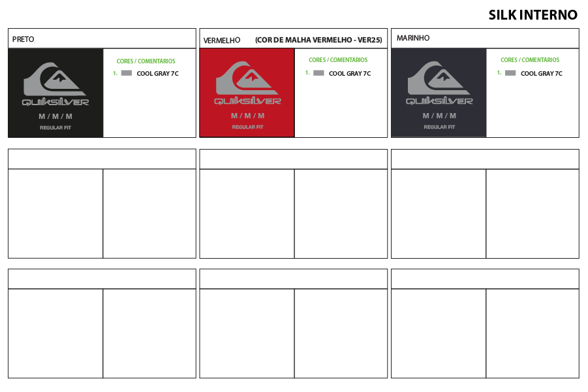Click REGULAR FIT text on navy label
The image size is (588, 392).
[x=439, y=127]
